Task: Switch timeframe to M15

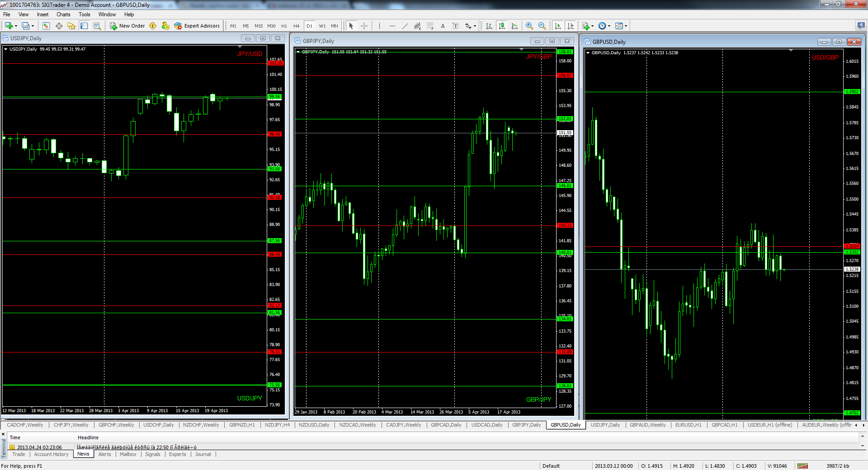Action: (259, 26)
